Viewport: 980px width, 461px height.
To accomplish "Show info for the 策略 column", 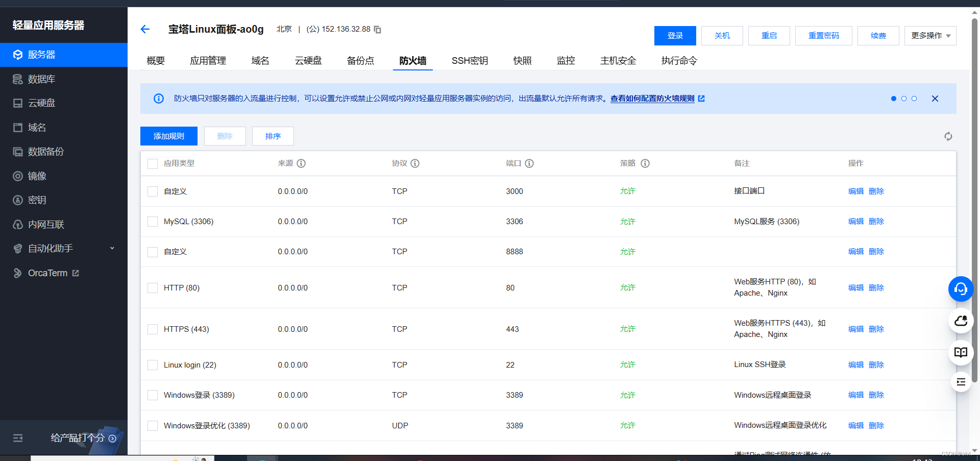I will coord(645,163).
